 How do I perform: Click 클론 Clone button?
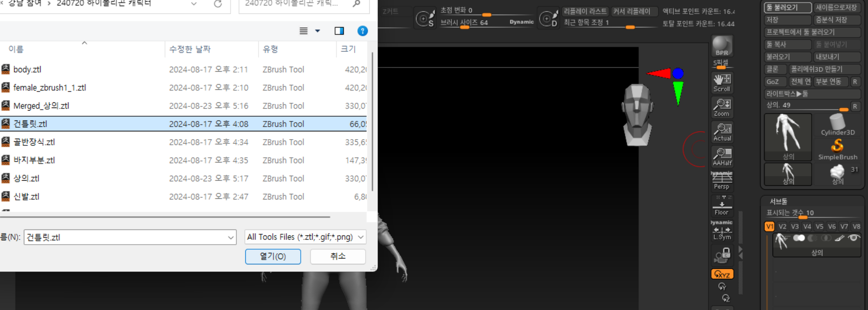pyautogui.click(x=775, y=69)
